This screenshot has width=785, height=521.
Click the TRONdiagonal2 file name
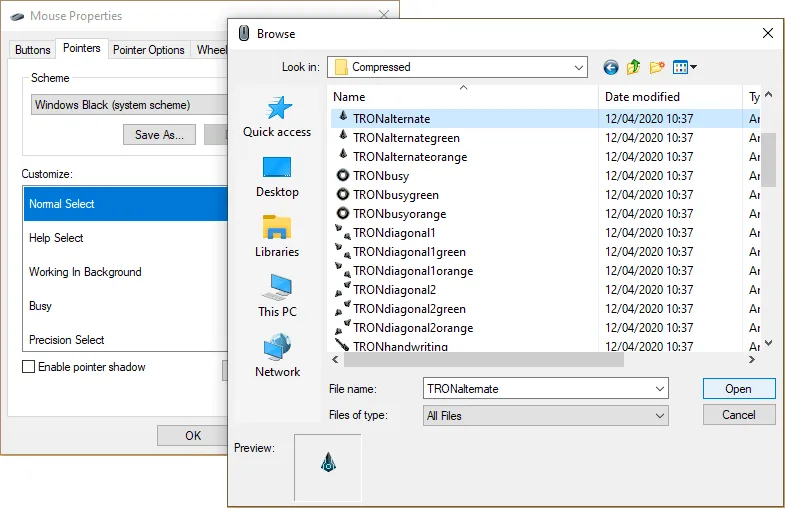394,290
